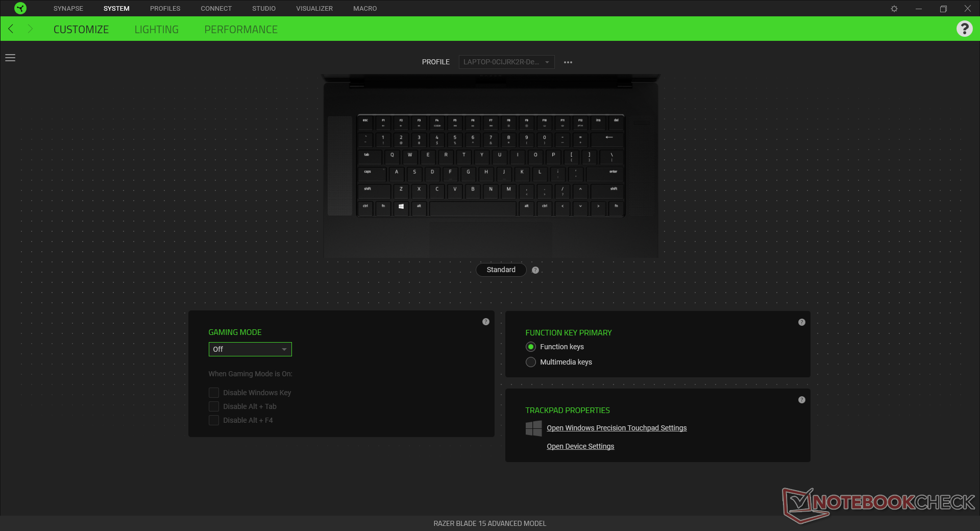Viewport: 980px width, 531px height.
Task: Switch to the SYSTEM tab
Action: click(x=116, y=9)
